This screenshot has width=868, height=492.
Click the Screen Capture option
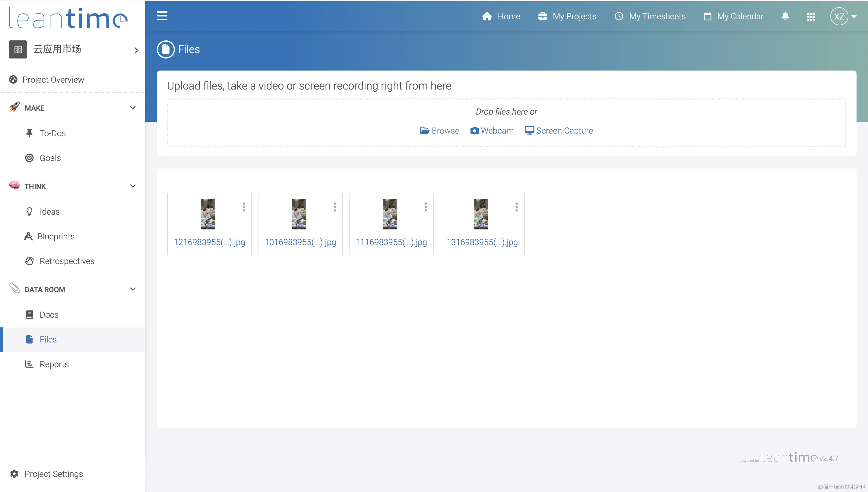[x=559, y=131]
